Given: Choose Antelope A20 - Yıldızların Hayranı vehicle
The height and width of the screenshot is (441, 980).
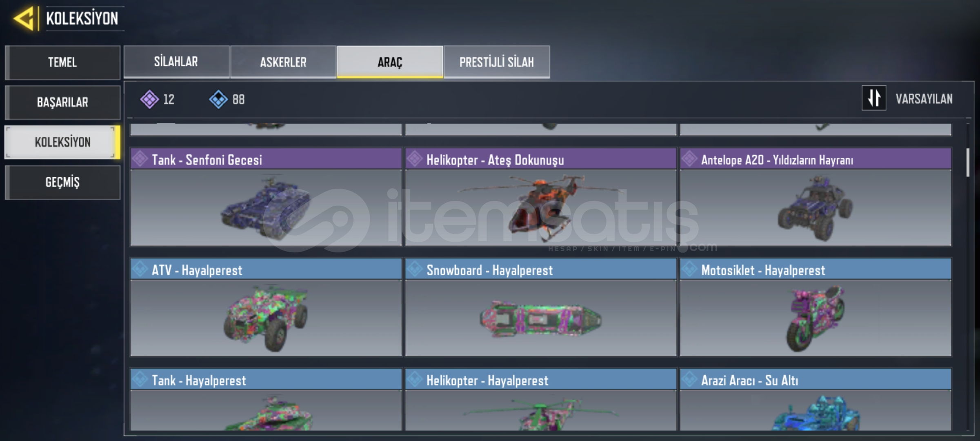Looking at the screenshot, I should [x=816, y=197].
